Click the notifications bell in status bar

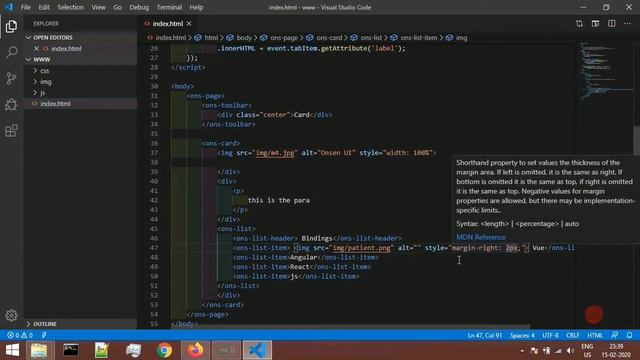point(630,335)
